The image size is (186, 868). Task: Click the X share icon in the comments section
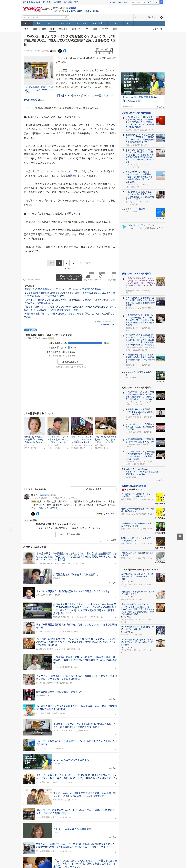coord(33,514)
